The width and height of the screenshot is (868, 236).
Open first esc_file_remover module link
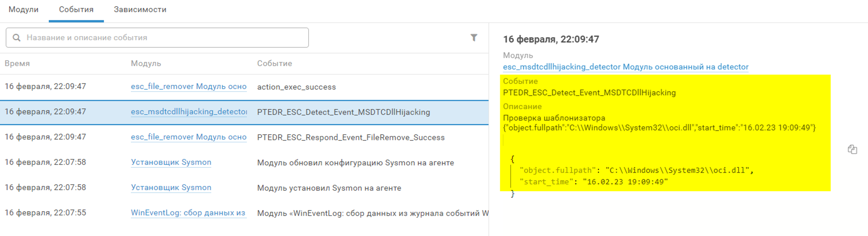(x=189, y=87)
